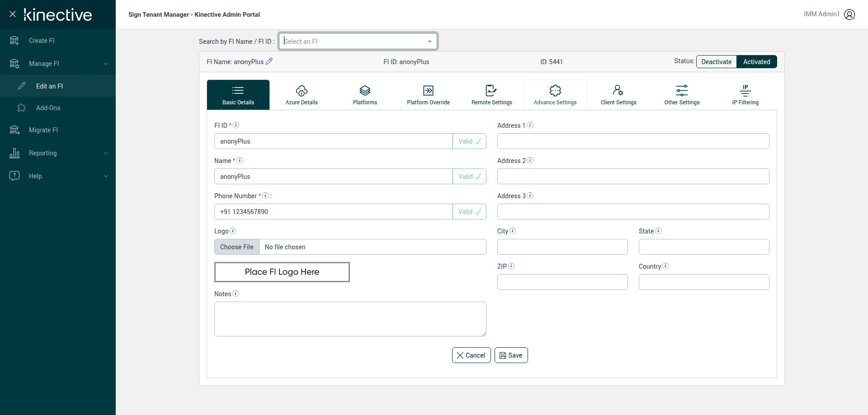Click the Country input field
The image size is (868, 415).
click(x=704, y=282)
